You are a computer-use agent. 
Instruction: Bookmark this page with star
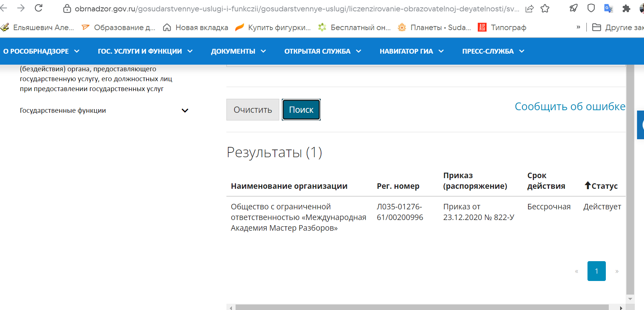(x=545, y=8)
